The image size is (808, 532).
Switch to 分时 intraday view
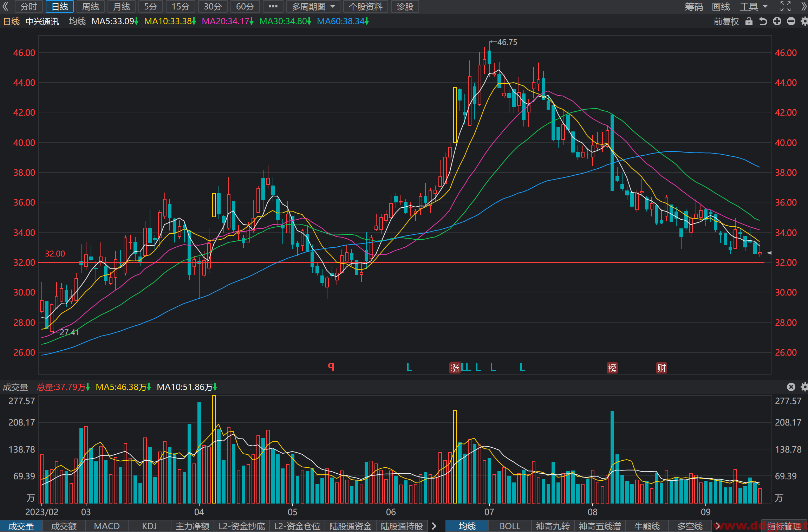tap(28, 6)
